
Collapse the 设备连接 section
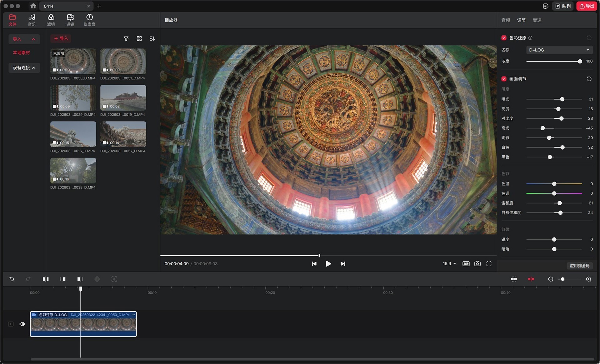click(x=24, y=67)
